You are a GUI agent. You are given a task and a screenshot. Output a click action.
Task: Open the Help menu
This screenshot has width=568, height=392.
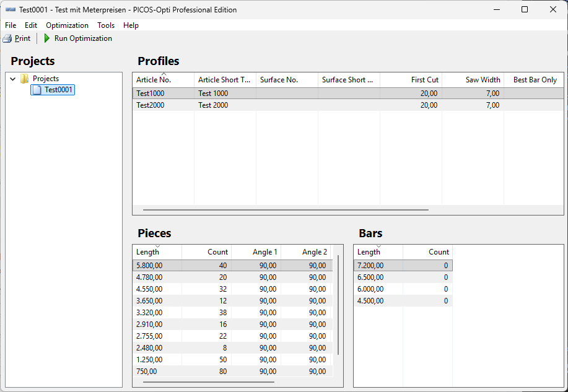[131, 25]
